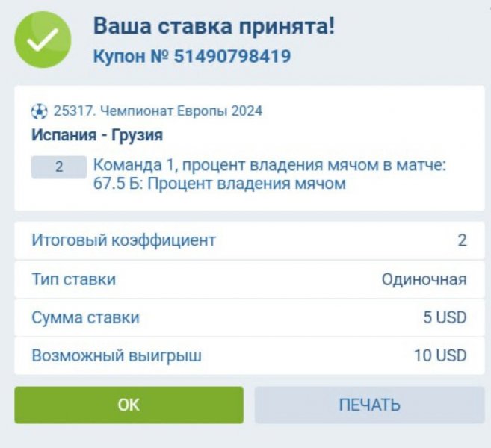Click the 5 USD stake amount
The width and height of the screenshot is (491, 448).
[445, 318]
